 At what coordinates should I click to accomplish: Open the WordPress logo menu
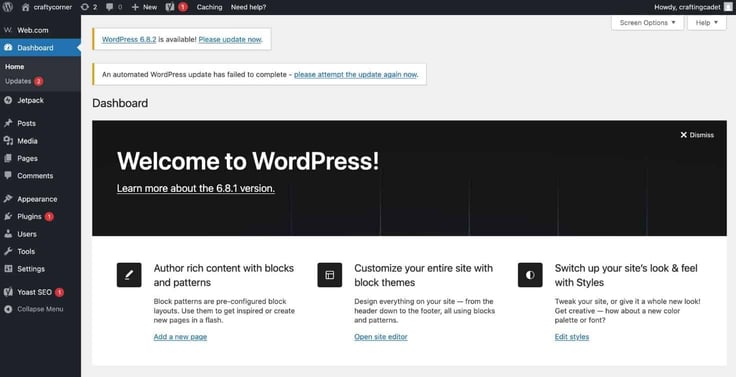pyautogui.click(x=8, y=7)
